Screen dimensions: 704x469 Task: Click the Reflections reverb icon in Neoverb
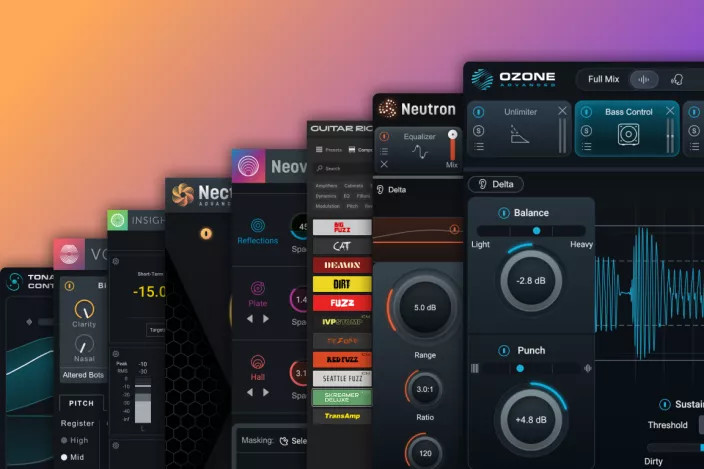[258, 225]
